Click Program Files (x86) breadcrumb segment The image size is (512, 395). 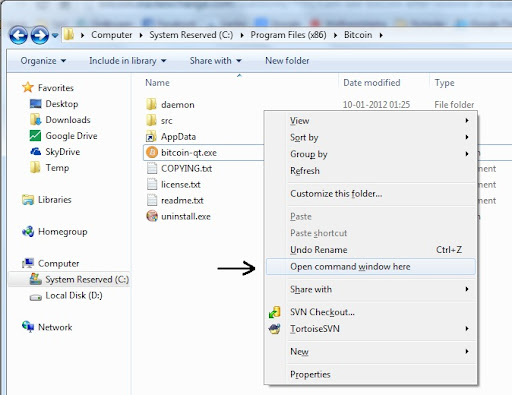[x=288, y=35]
